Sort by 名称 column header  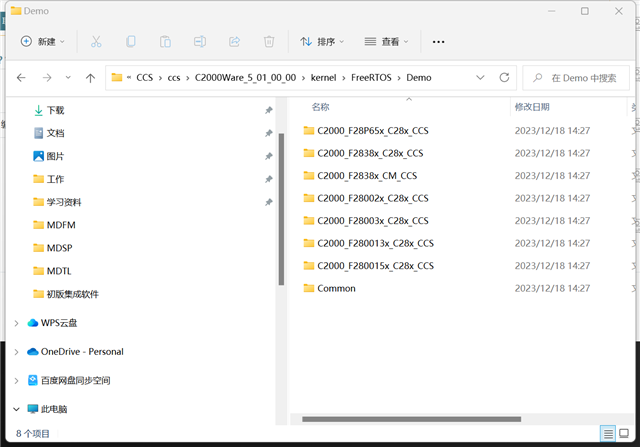[x=320, y=107]
